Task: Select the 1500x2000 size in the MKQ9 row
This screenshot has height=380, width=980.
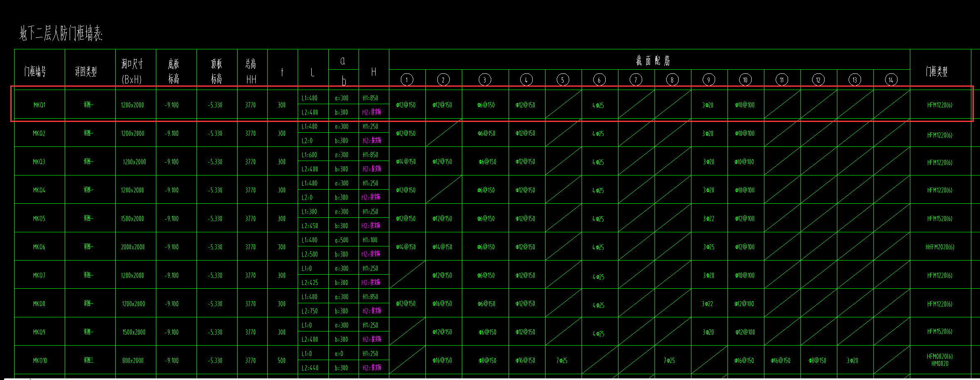Action: click(x=134, y=332)
